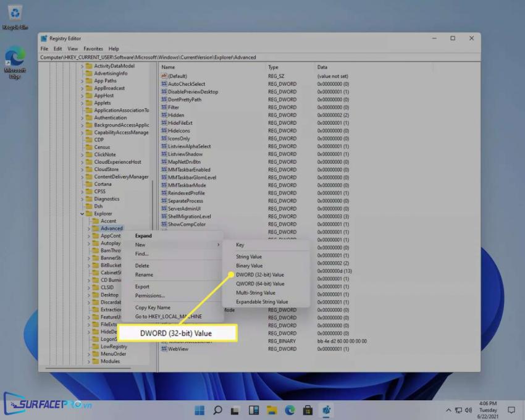Viewport: 525px width, 420px height.
Task: Click Delete in the context menu
Action: pyautogui.click(x=142, y=266)
